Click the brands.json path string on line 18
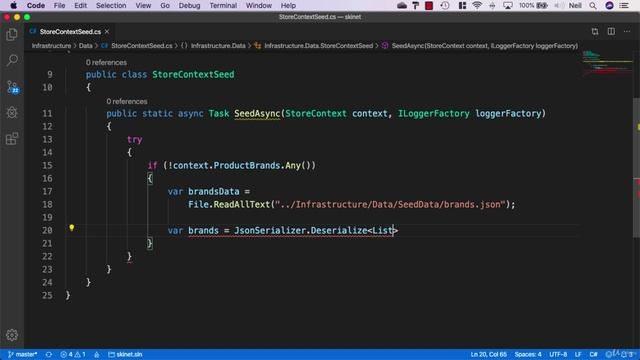This screenshot has height=360, width=640. [390, 204]
